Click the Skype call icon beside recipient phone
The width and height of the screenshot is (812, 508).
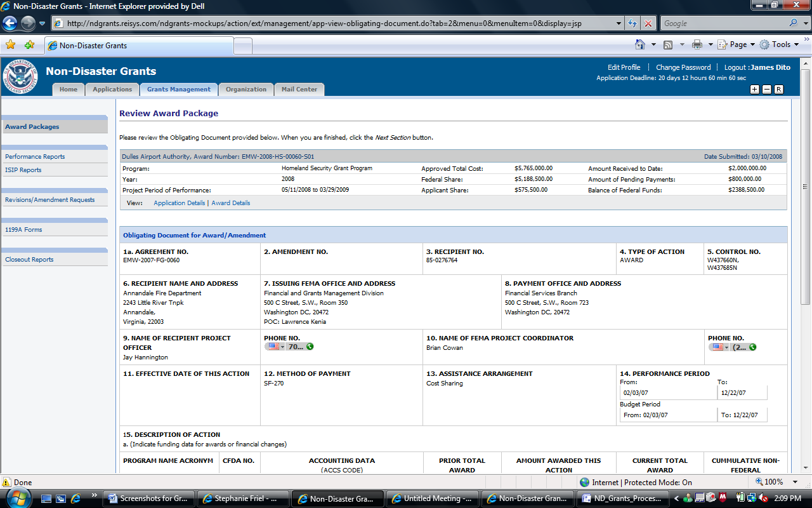point(310,347)
